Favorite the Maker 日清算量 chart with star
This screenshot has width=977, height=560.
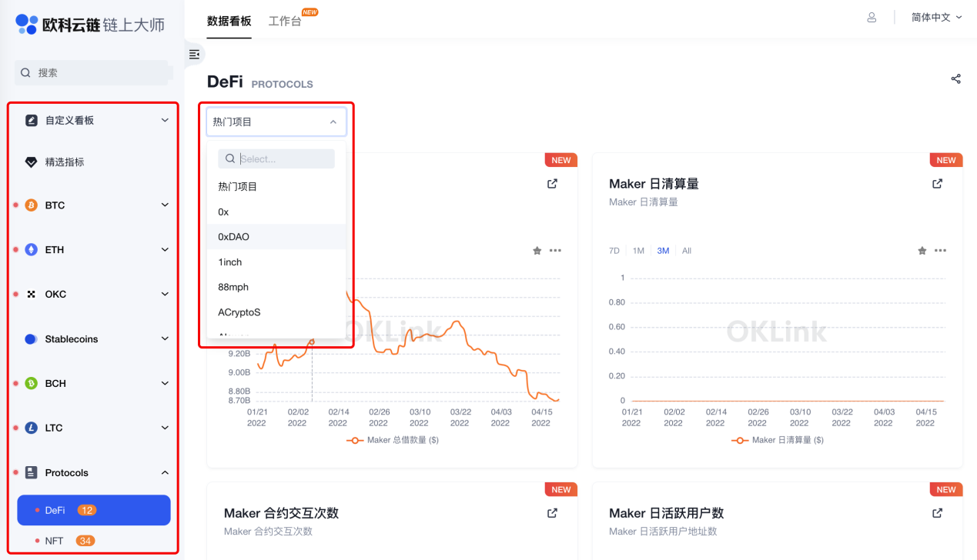click(x=922, y=251)
